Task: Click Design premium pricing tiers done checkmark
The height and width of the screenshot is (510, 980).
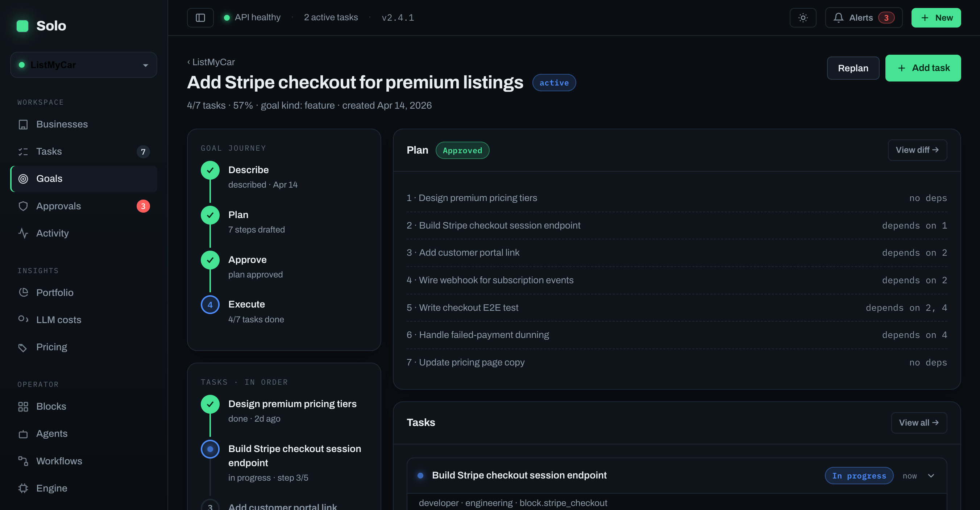Action: click(x=210, y=404)
